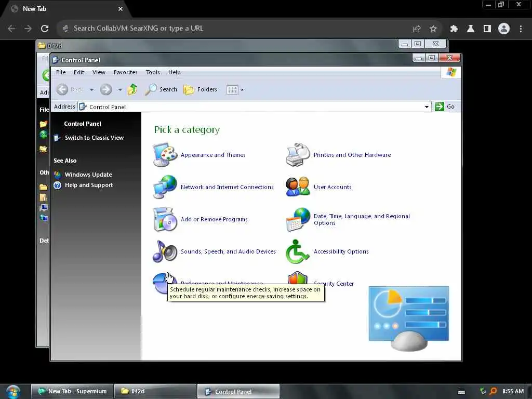Close the New Tab browser tab
Screen dimensions: 532x399
click(x=121, y=9)
